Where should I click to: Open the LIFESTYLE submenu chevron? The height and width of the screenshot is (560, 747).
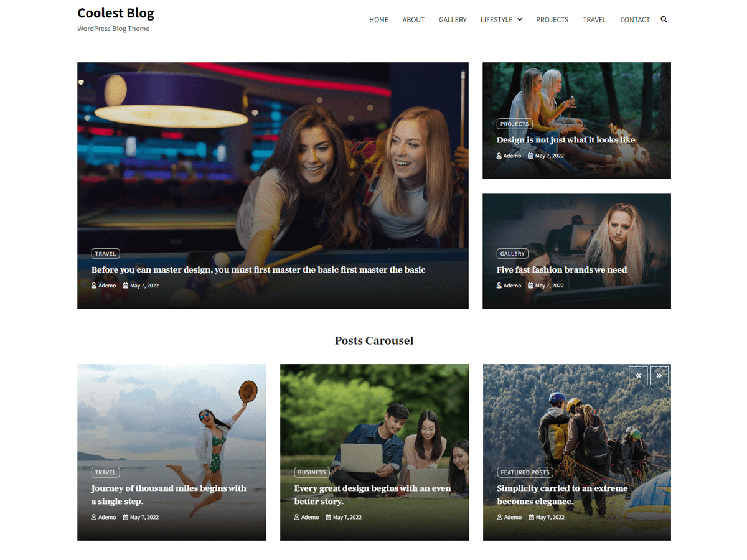519,19
